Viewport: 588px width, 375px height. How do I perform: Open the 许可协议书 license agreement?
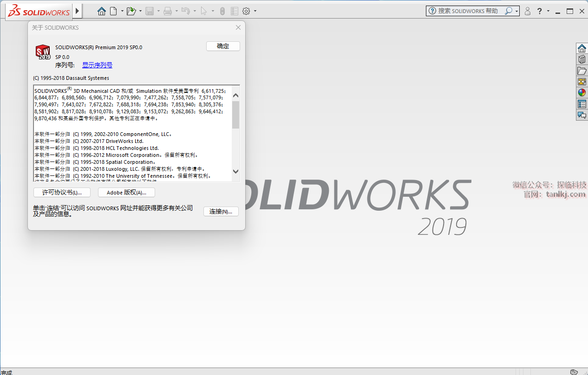[62, 193]
